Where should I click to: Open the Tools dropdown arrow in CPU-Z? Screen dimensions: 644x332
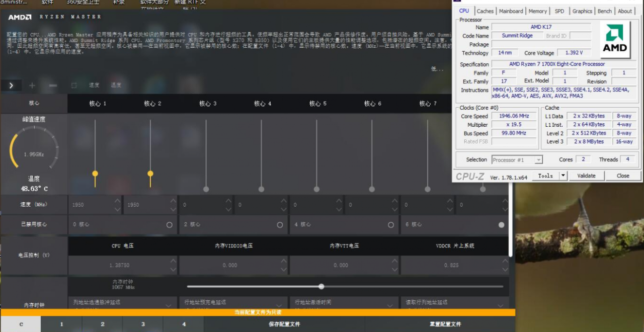point(563,176)
